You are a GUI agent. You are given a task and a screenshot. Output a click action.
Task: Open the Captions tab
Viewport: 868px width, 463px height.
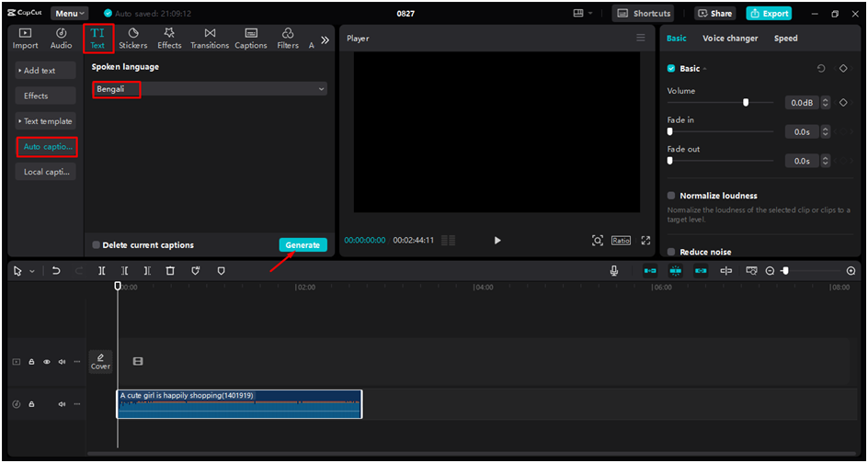pyautogui.click(x=251, y=39)
